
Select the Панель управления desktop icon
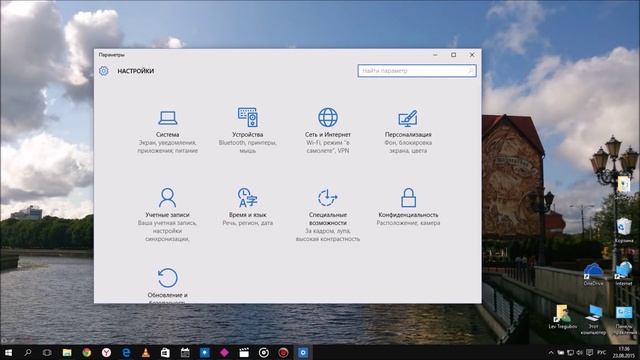(624, 320)
